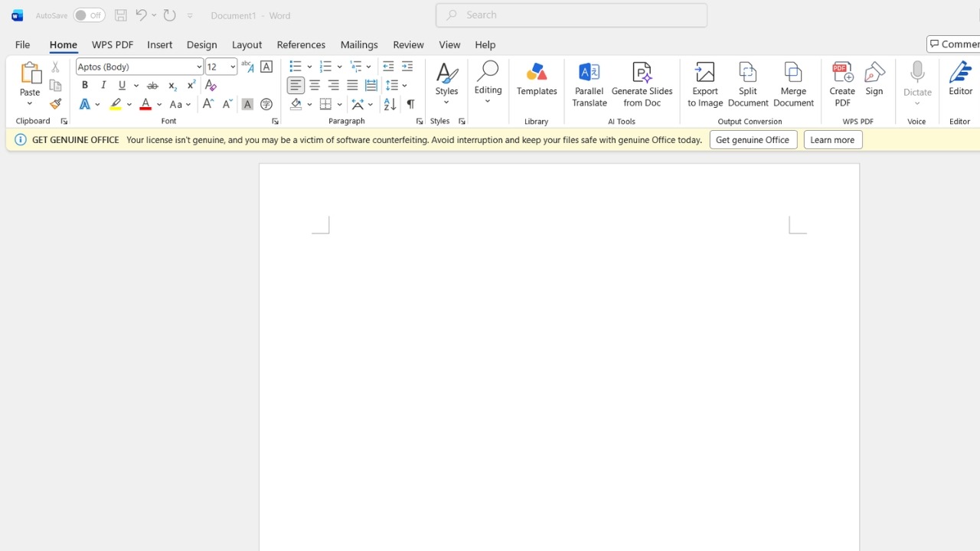Open Numbering list dropdown arrow
The height and width of the screenshot is (551, 980).
339,67
